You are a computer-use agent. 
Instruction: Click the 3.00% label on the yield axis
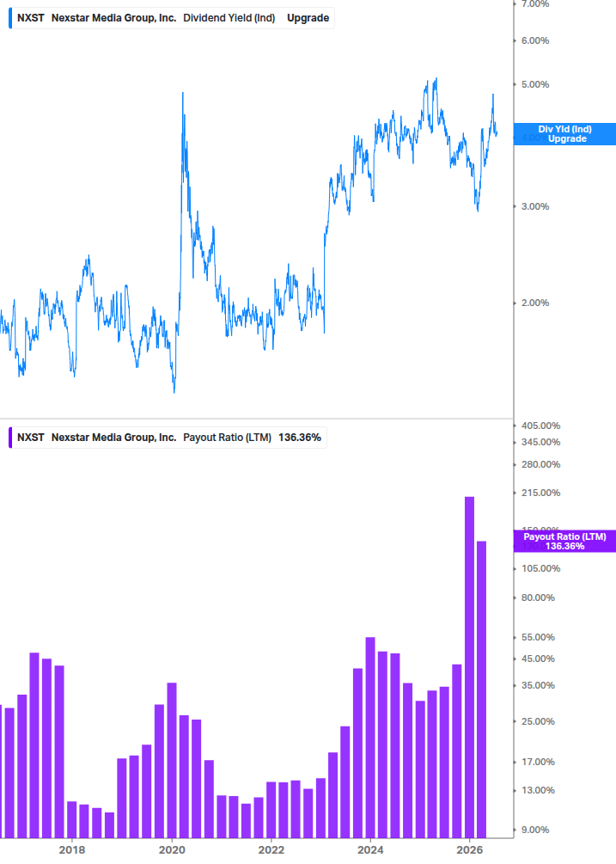click(535, 206)
